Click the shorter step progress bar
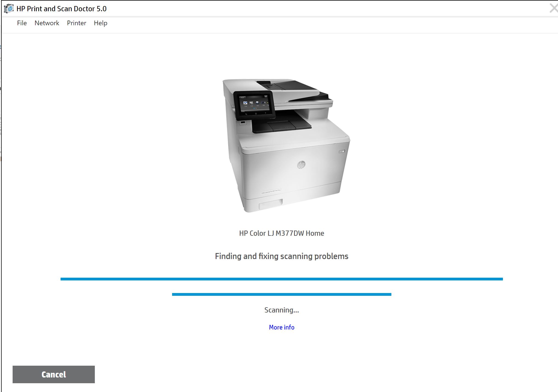Image resolution: width=558 pixels, height=392 pixels. 281,294
